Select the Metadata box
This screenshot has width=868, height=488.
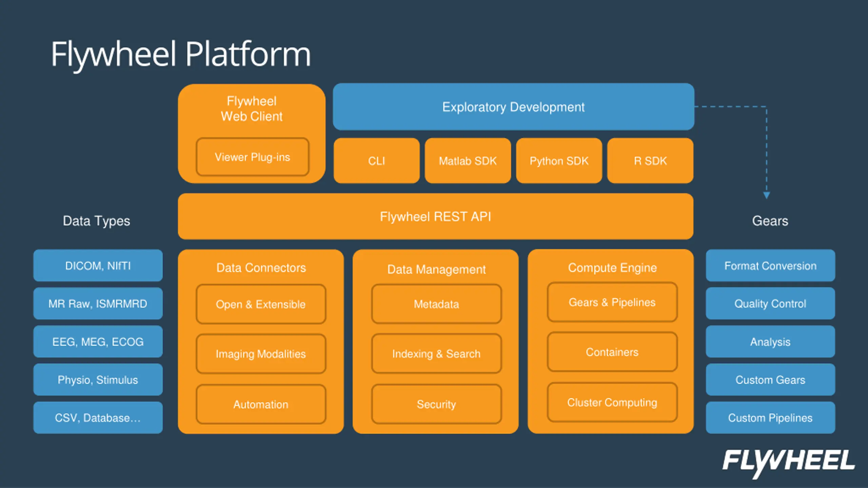(x=436, y=304)
